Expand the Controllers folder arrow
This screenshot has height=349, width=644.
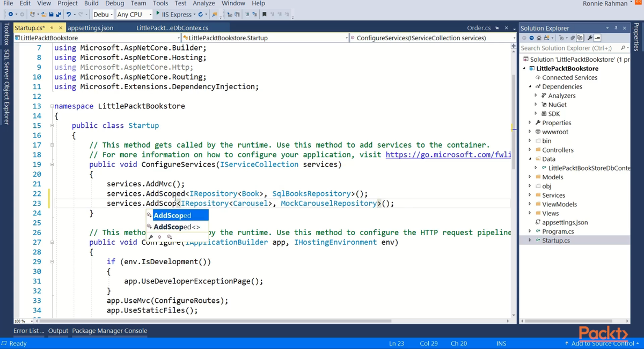pos(530,150)
